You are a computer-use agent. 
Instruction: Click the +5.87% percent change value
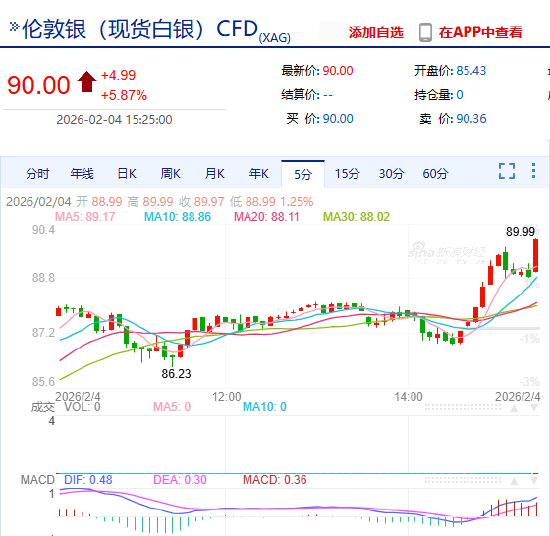(124, 95)
